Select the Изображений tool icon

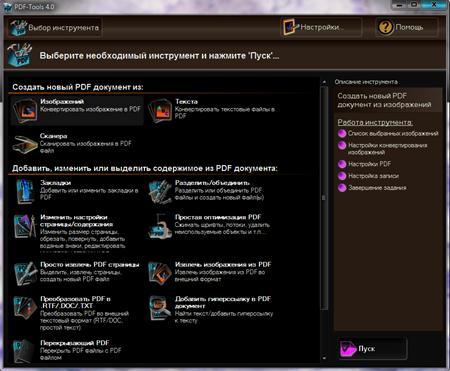(x=25, y=110)
